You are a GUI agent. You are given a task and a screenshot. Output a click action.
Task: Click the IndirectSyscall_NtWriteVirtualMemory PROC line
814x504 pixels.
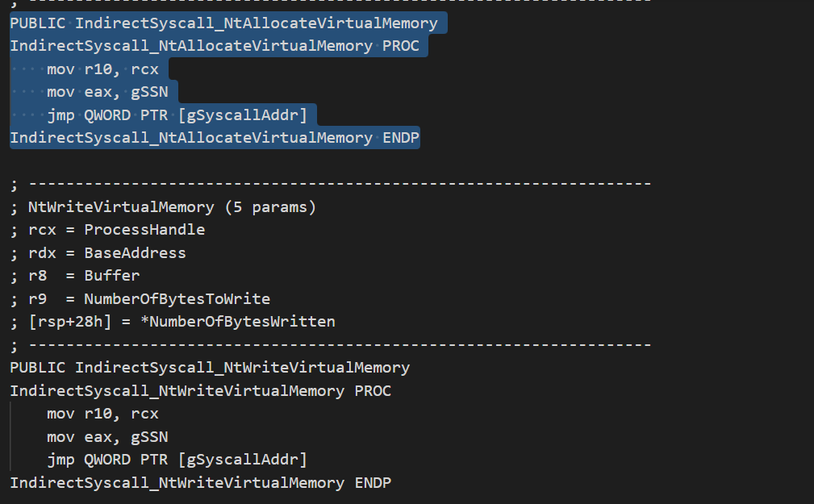(x=200, y=391)
